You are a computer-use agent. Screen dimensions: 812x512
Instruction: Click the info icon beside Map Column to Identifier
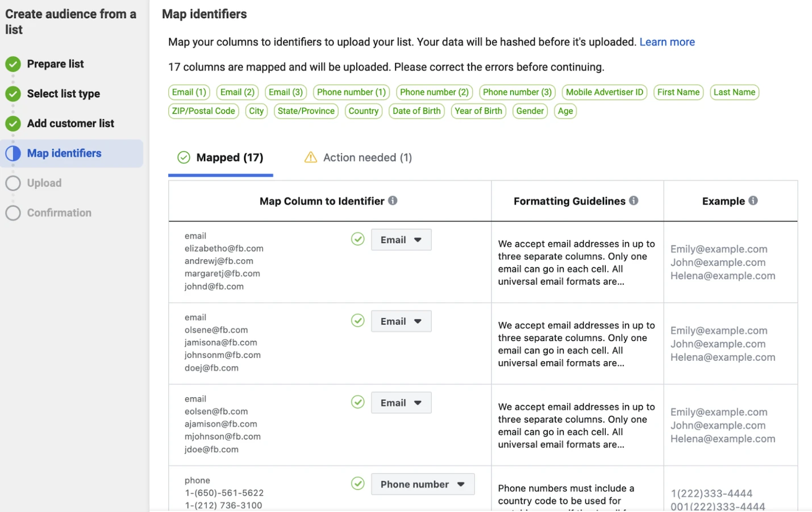tap(393, 201)
